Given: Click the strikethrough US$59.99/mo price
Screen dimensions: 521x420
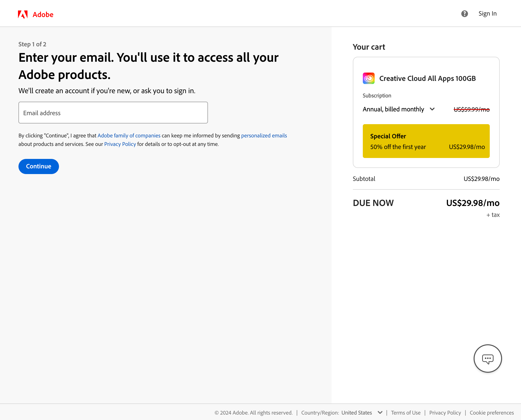Looking at the screenshot, I should coord(471,109).
